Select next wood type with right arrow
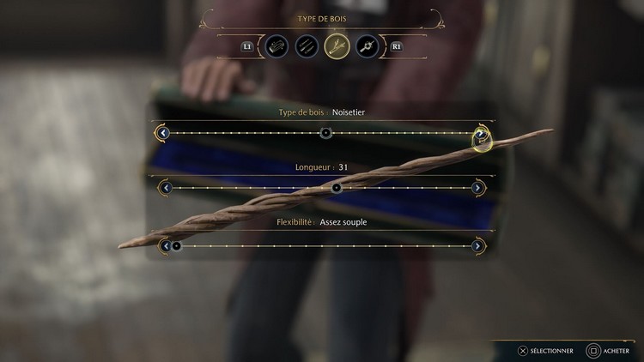Viewport: 644px width, 362px height. [x=481, y=134]
